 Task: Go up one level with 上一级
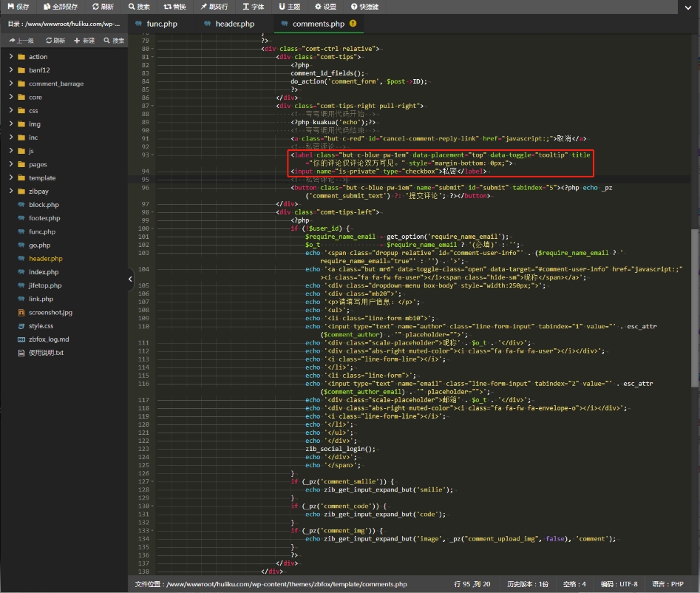coord(21,40)
